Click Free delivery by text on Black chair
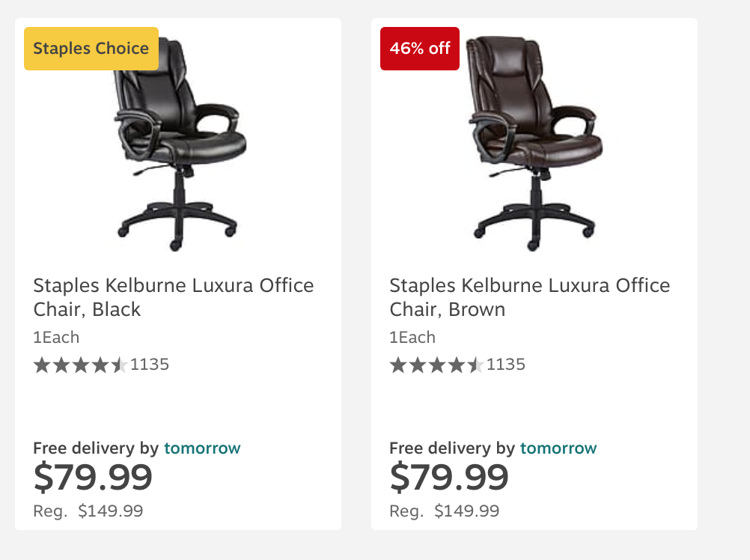This screenshot has height=560, width=750. tap(96, 448)
